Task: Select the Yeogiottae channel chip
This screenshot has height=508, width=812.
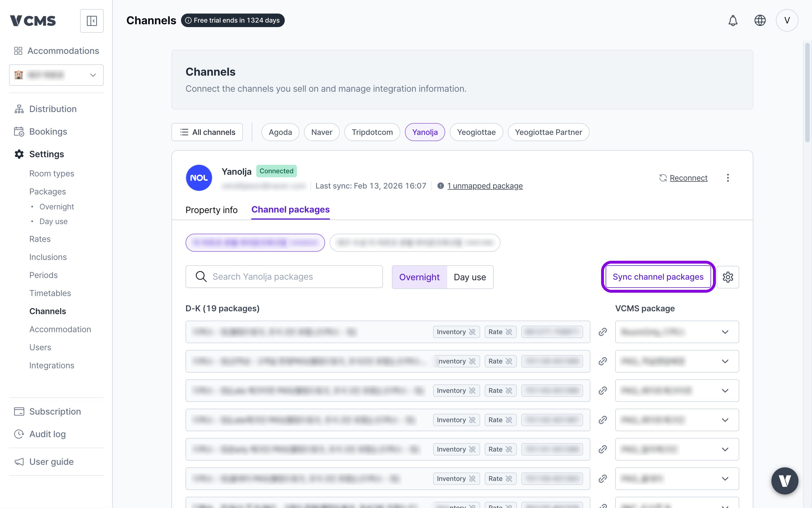Action: point(476,132)
